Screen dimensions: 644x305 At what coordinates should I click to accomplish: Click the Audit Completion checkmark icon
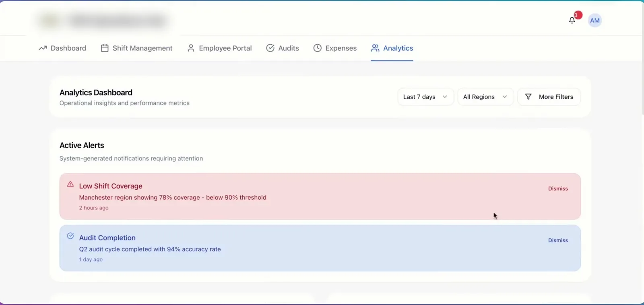click(x=70, y=236)
